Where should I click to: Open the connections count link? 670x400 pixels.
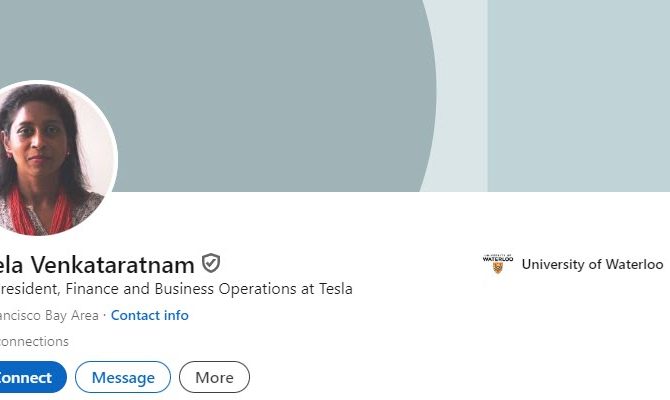coord(33,341)
